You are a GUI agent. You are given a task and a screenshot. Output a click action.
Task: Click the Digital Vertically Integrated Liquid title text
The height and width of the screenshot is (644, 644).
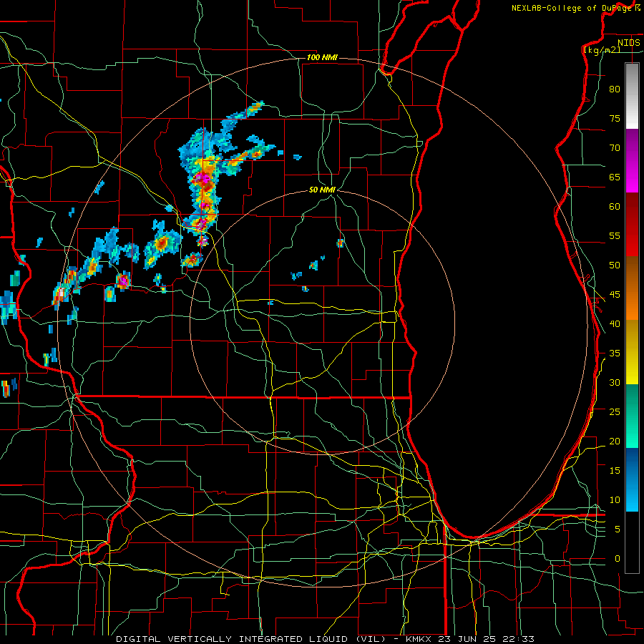pos(251,639)
